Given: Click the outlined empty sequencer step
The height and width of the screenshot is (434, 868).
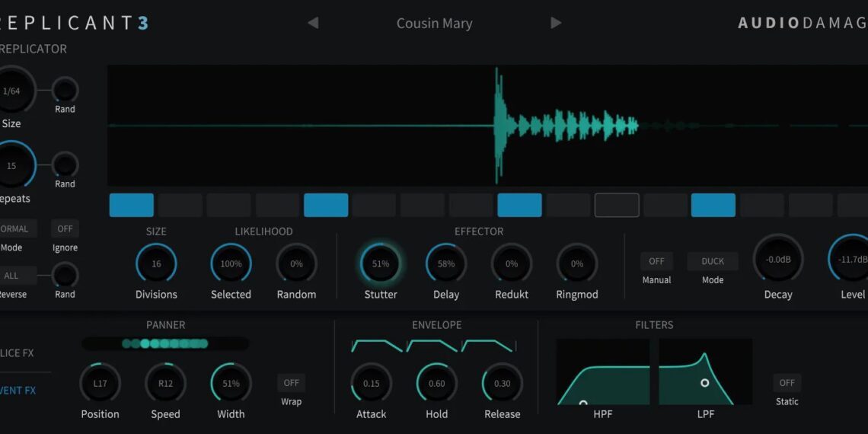Looking at the screenshot, I should (617, 205).
